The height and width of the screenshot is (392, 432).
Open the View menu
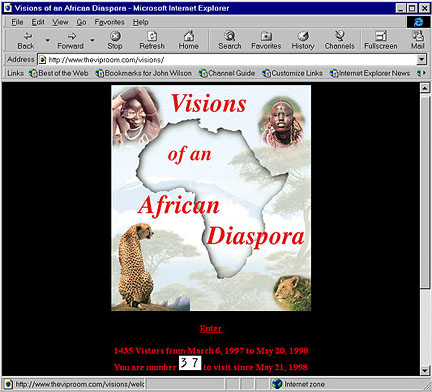click(60, 22)
